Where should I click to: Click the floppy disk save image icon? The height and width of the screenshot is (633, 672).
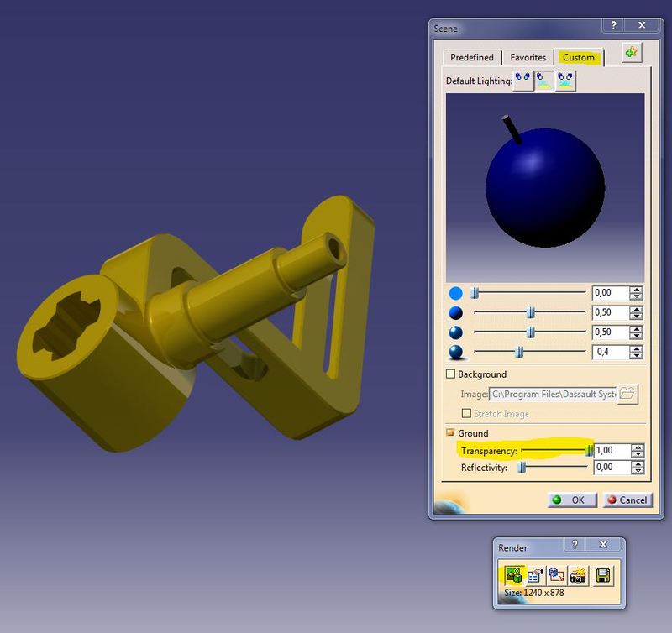pos(603,575)
